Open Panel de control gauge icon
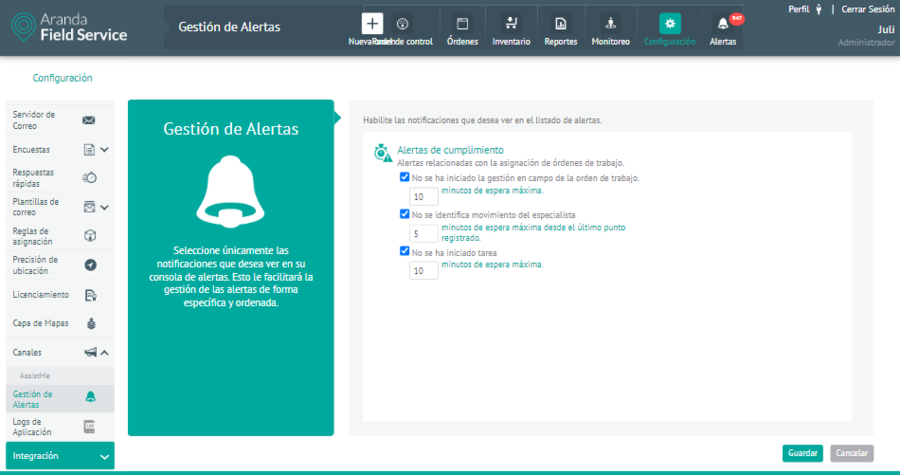Screen dimensions: 900x475 (402, 24)
